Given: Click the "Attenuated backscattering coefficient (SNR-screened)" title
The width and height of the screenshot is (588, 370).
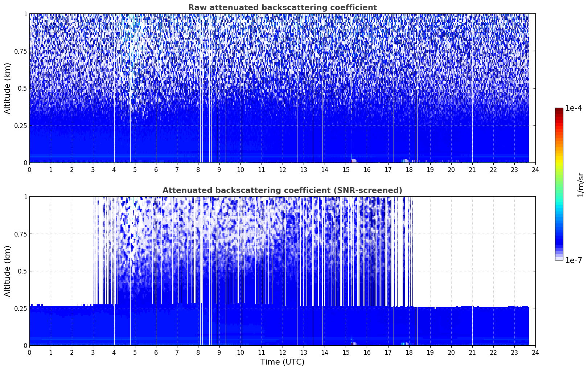Looking at the screenshot, I should (282, 190).
